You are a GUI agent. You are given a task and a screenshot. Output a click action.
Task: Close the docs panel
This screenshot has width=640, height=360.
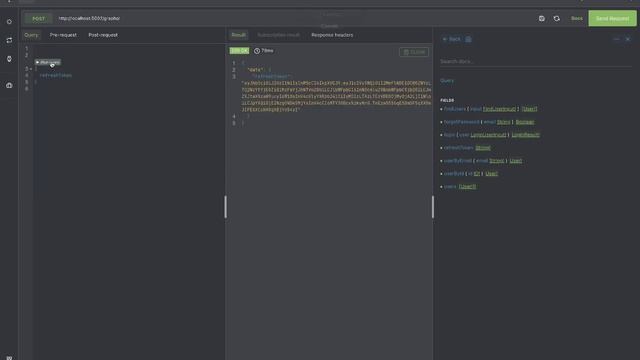coord(628,39)
